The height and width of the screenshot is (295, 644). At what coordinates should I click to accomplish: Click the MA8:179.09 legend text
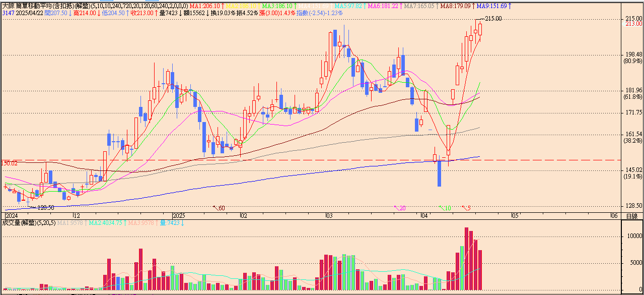pos(457,6)
